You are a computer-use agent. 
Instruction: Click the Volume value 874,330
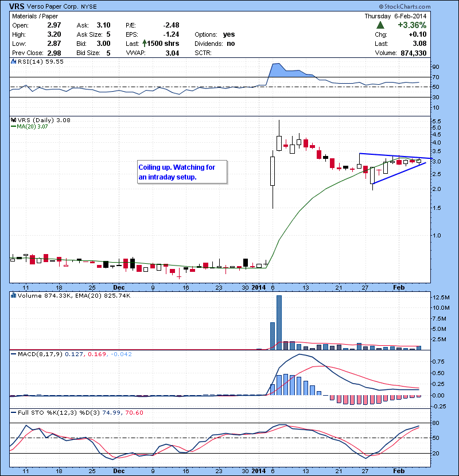click(x=414, y=53)
